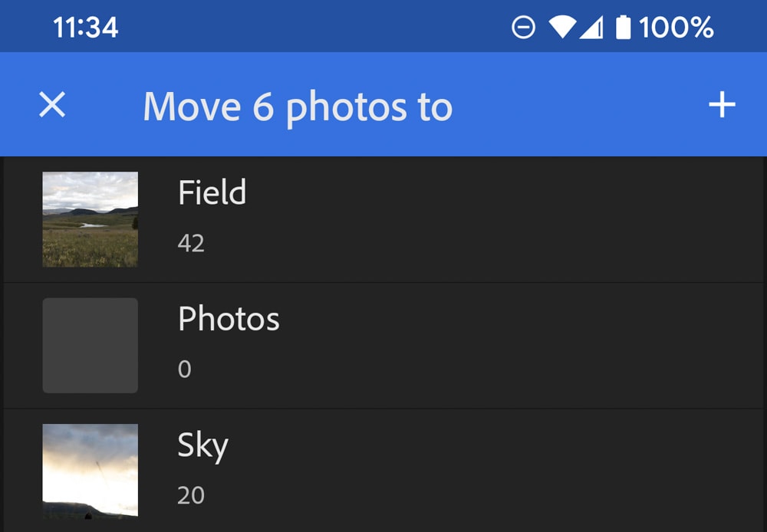The height and width of the screenshot is (532, 767).
Task: Choose the Sky album name
Action: (202, 447)
